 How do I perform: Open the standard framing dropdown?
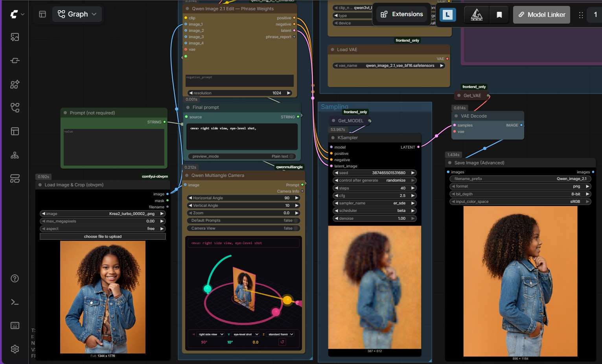coord(280,335)
